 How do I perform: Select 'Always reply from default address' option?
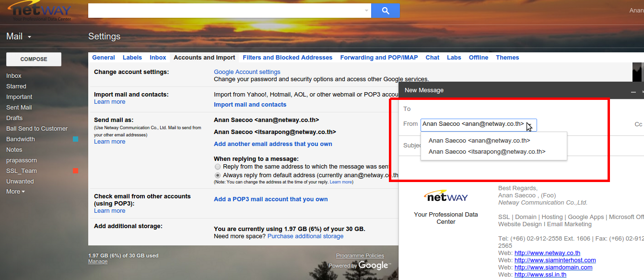tap(218, 176)
